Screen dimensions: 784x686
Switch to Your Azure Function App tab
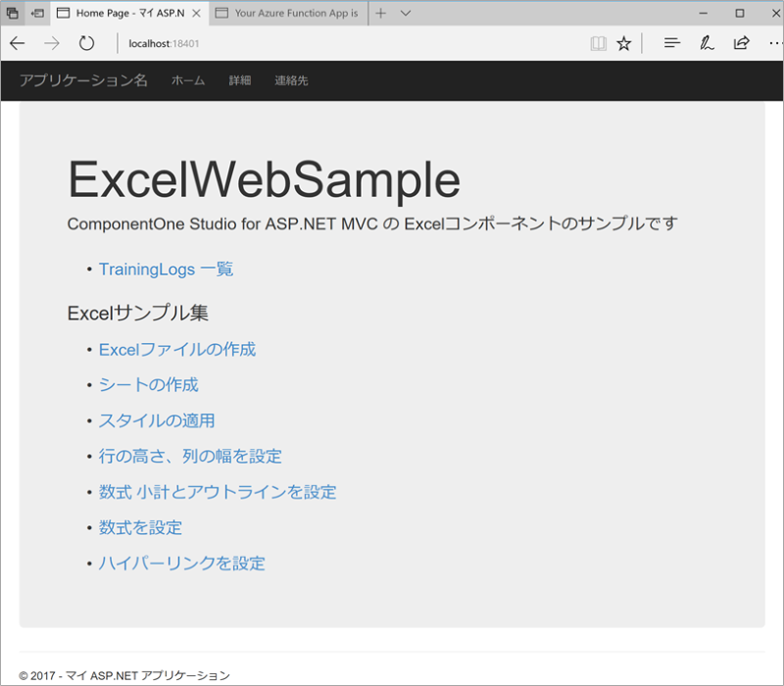pos(288,13)
